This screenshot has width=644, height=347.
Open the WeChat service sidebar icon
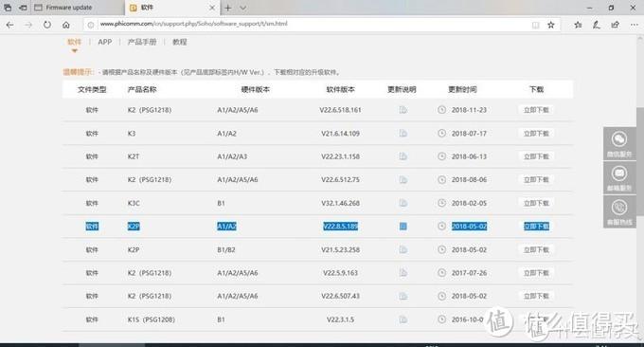pyautogui.click(x=619, y=143)
